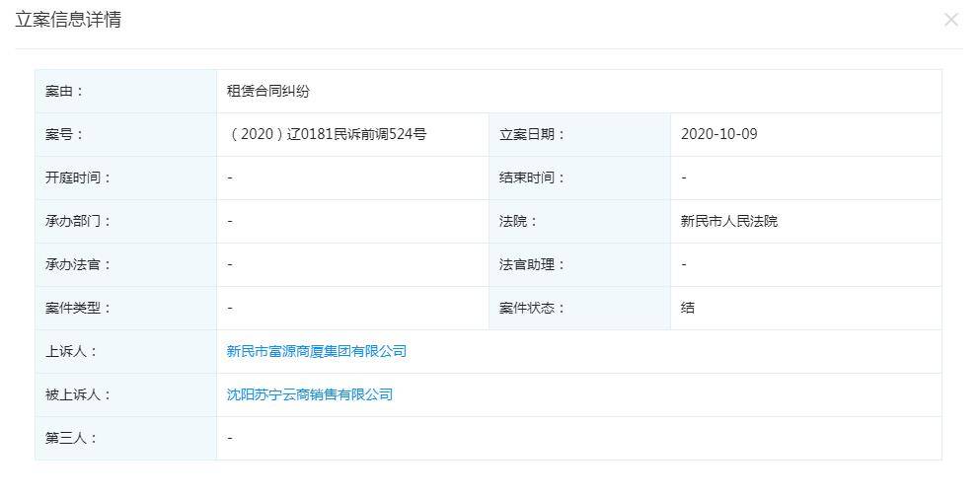Click the 立案信息详情 title text
The image size is (980, 497).
68,20
